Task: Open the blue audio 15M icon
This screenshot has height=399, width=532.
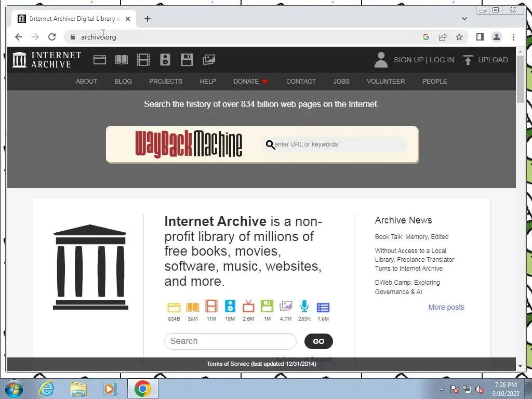Action: (x=230, y=306)
